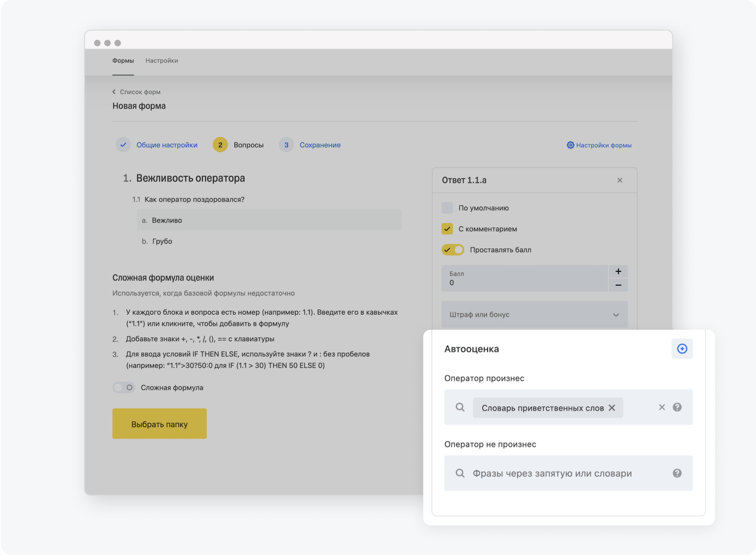Click question 1.1 Как оператор поздоровался?
756x555 pixels.
pyautogui.click(x=194, y=200)
